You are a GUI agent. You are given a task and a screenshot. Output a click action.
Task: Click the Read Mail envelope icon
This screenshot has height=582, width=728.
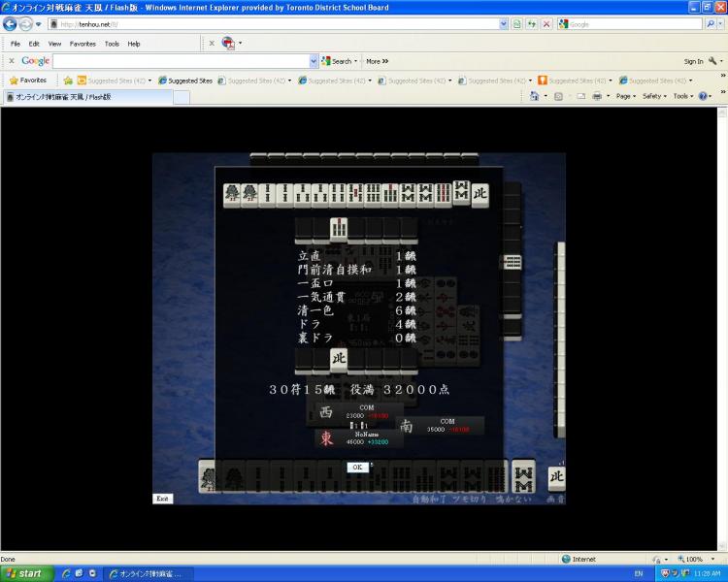[580, 96]
